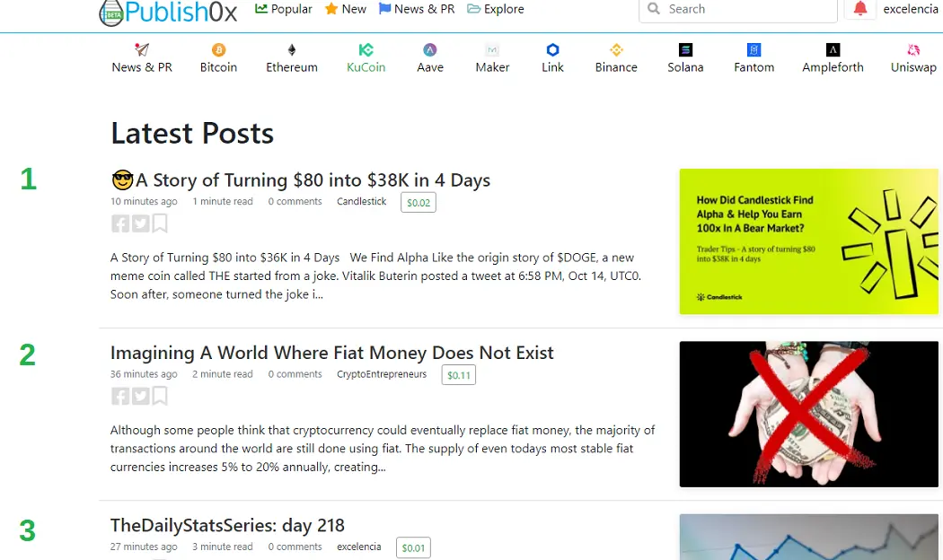Screen dimensions: 943x560
Task: Open the Ethereum category label
Action: click(x=292, y=67)
